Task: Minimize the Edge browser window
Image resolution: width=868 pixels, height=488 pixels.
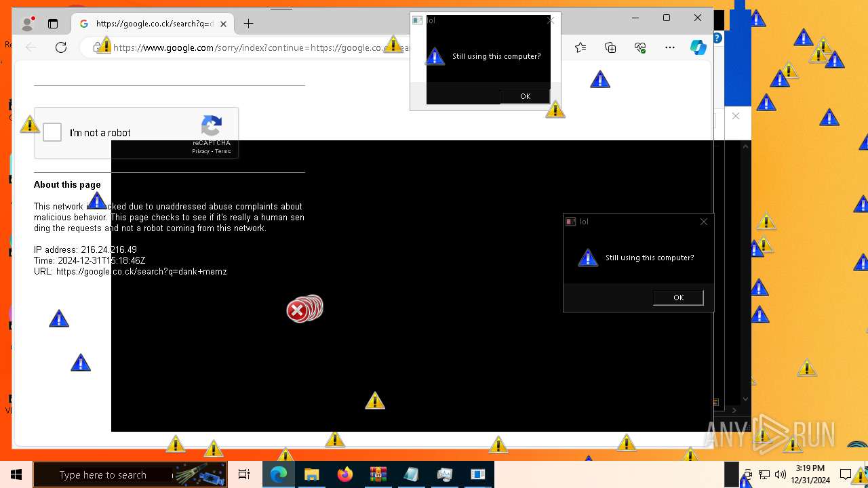Action: point(635,18)
